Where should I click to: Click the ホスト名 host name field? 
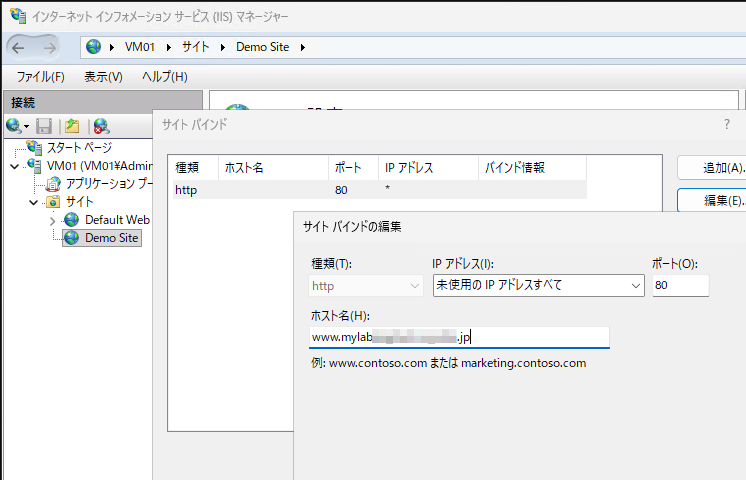pos(459,337)
